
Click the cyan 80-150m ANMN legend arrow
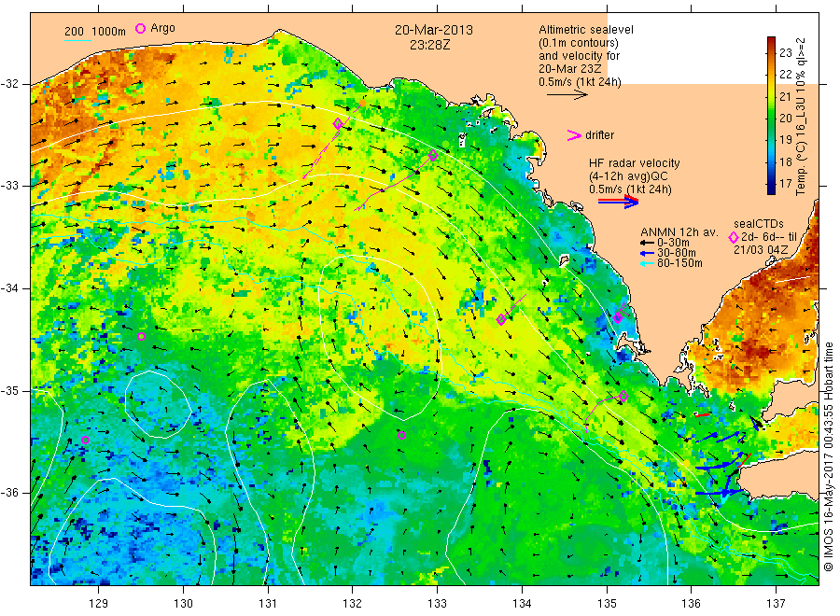coord(647,263)
